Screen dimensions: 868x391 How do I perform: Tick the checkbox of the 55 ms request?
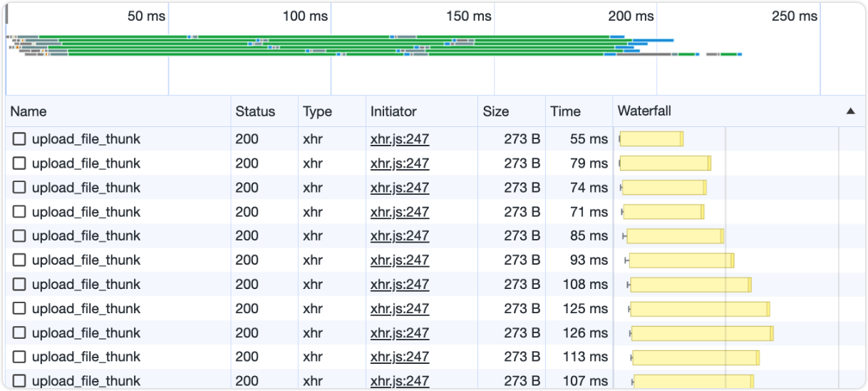point(19,139)
